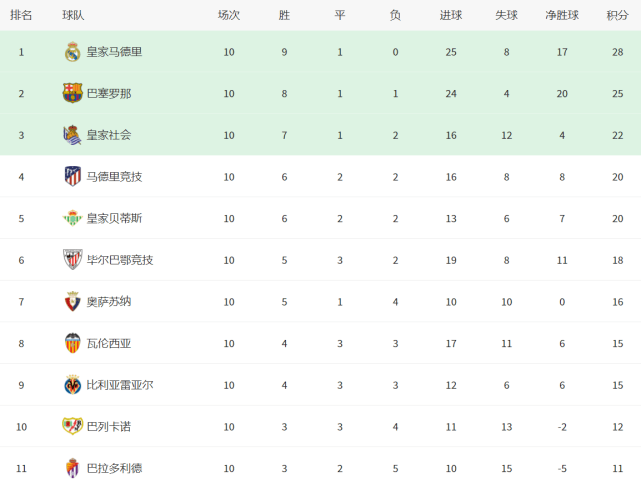The height and width of the screenshot is (486, 641).
Task: Click the Rayo Vallecano badge
Action: tap(73, 426)
